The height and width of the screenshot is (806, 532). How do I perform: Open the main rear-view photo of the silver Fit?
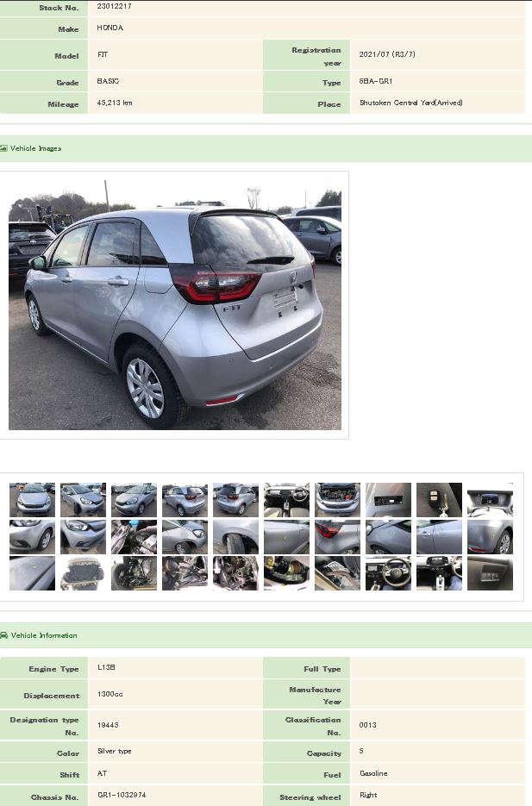(175, 305)
